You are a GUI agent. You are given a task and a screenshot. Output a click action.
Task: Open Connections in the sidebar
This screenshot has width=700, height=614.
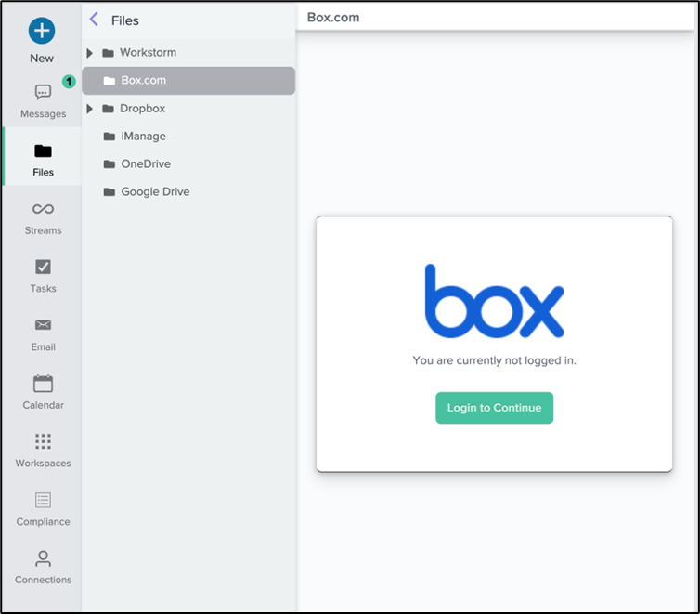click(43, 568)
